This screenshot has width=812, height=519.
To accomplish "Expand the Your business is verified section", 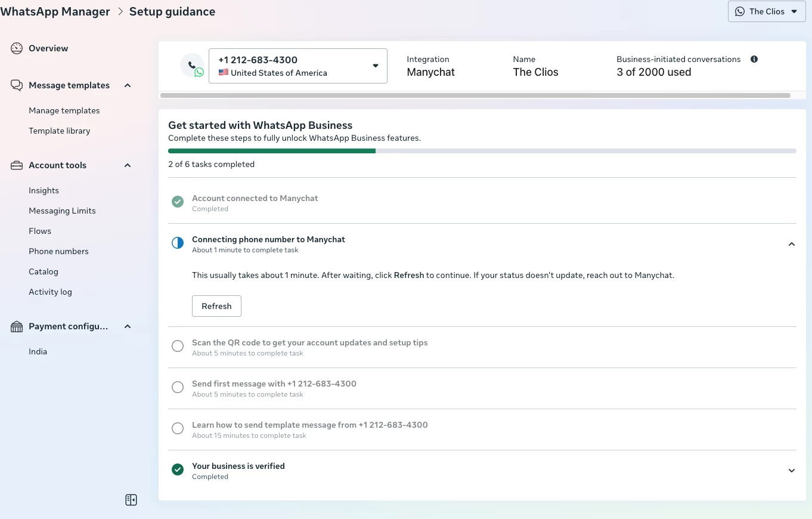I will [x=791, y=471].
